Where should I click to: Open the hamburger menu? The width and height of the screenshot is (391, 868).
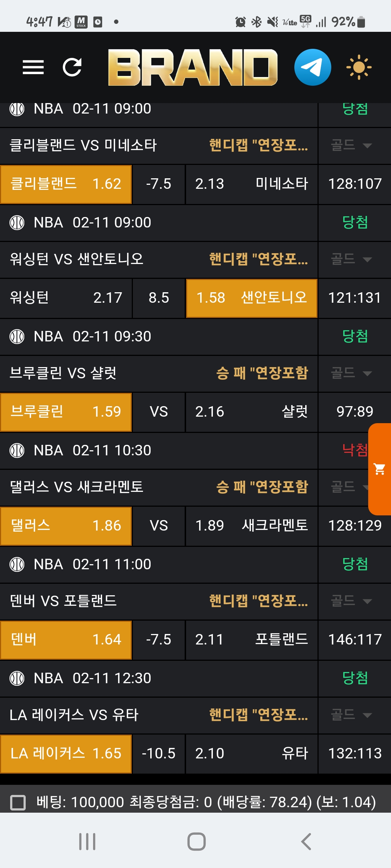coord(33,67)
